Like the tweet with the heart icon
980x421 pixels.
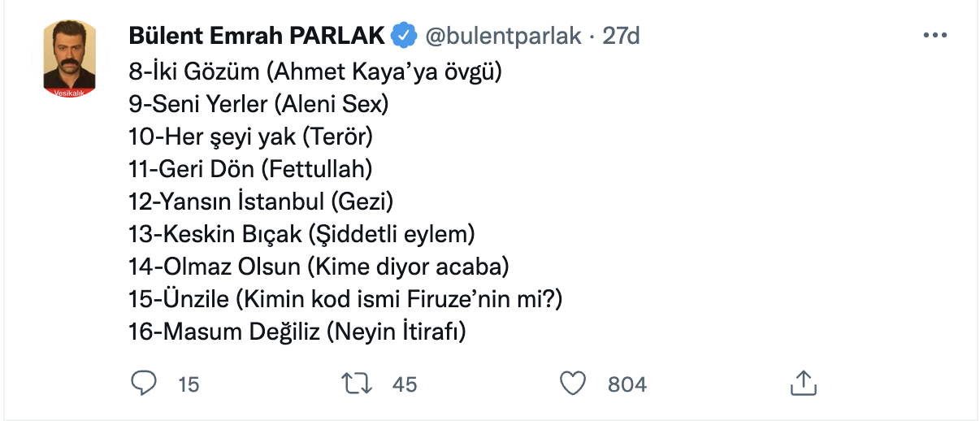[573, 383]
